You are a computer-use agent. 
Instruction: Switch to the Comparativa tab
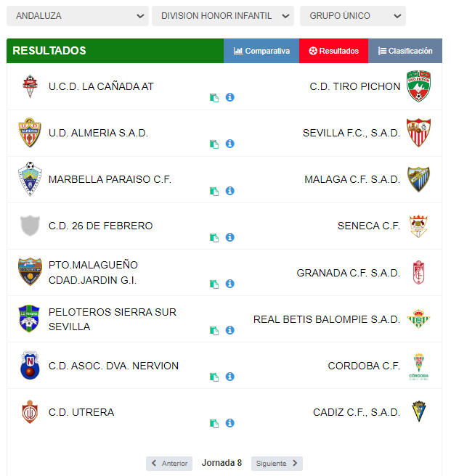(x=261, y=51)
